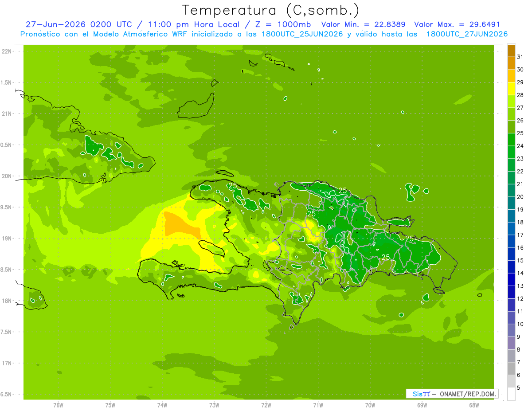Pick the green legend swatch between 24 and 25

tap(511, 139)
